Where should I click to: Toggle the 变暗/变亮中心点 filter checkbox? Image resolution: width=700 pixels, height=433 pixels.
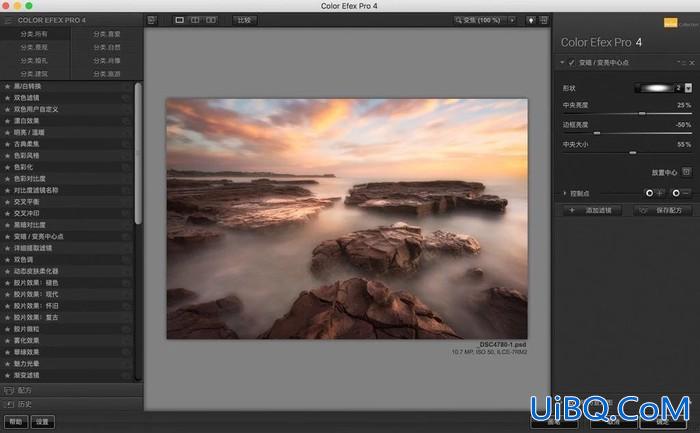point(571,63)
